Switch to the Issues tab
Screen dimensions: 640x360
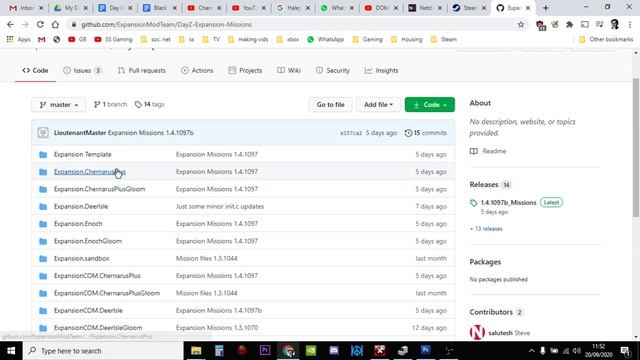(82, 70)
